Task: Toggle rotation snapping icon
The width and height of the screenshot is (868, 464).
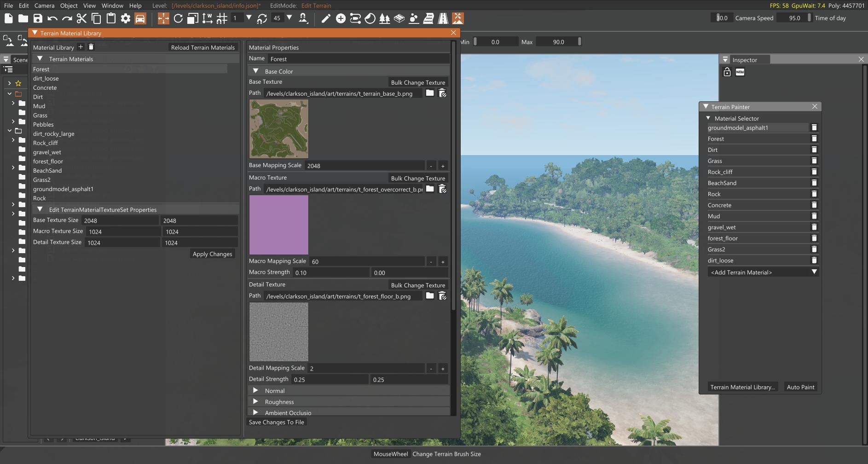Action: click(262, 18)
